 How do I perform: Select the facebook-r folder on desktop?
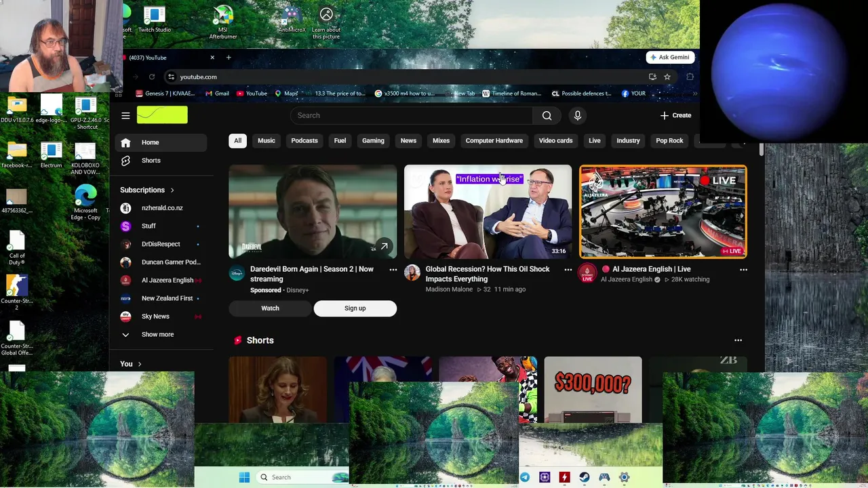pos(17,155)
